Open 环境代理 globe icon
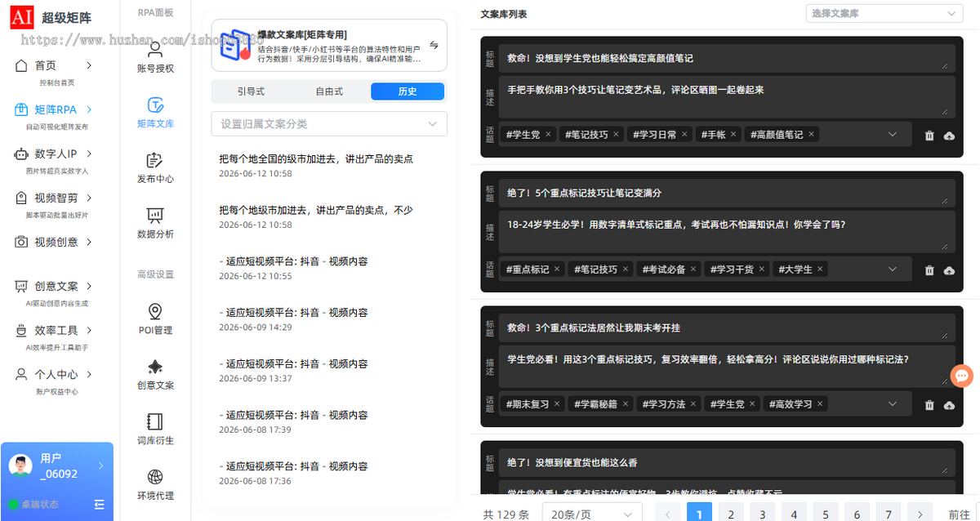Screen dimensions: 980x521 (155, 484)
